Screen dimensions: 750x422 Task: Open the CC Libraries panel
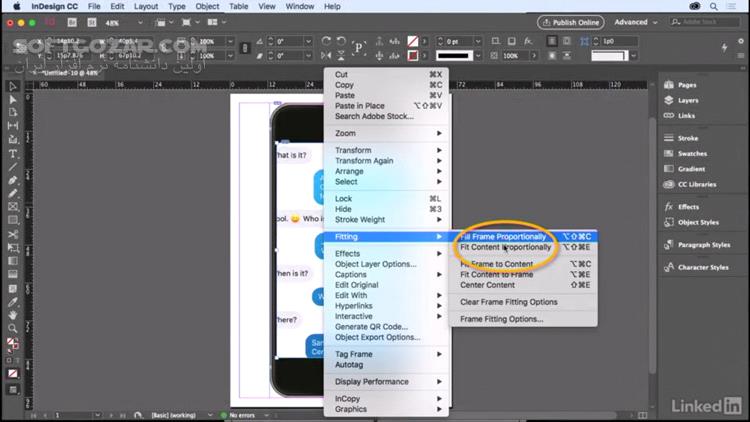(690, 184)
